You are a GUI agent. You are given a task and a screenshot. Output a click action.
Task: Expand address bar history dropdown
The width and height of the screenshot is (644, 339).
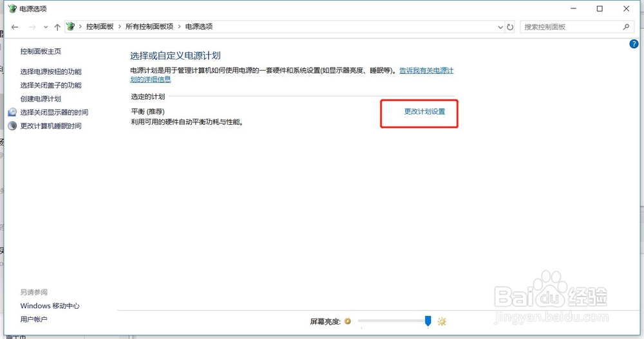[x=500, y=27]
